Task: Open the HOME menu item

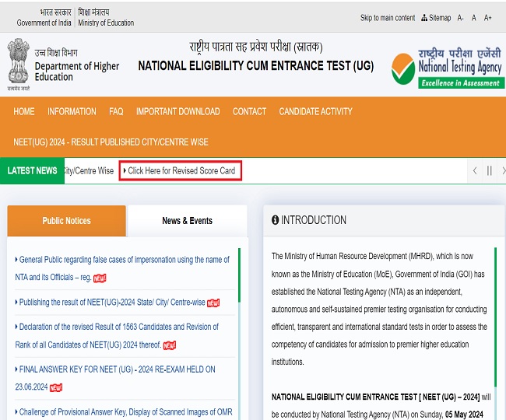Action: [24, 111]
